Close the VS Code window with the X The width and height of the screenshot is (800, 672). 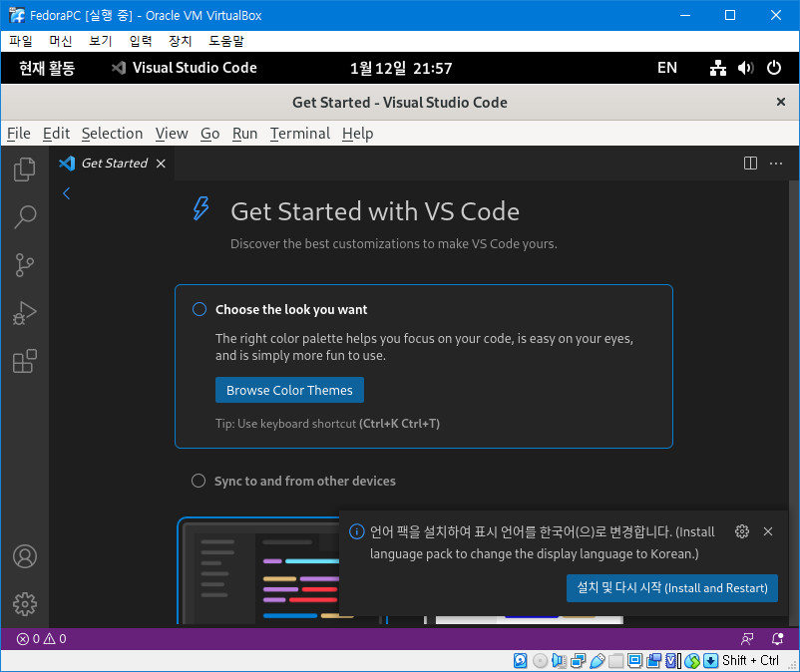click(781, 102)
